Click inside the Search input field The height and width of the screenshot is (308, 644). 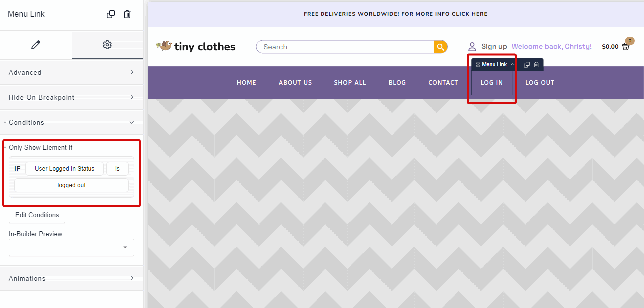(x=344, y=47)
